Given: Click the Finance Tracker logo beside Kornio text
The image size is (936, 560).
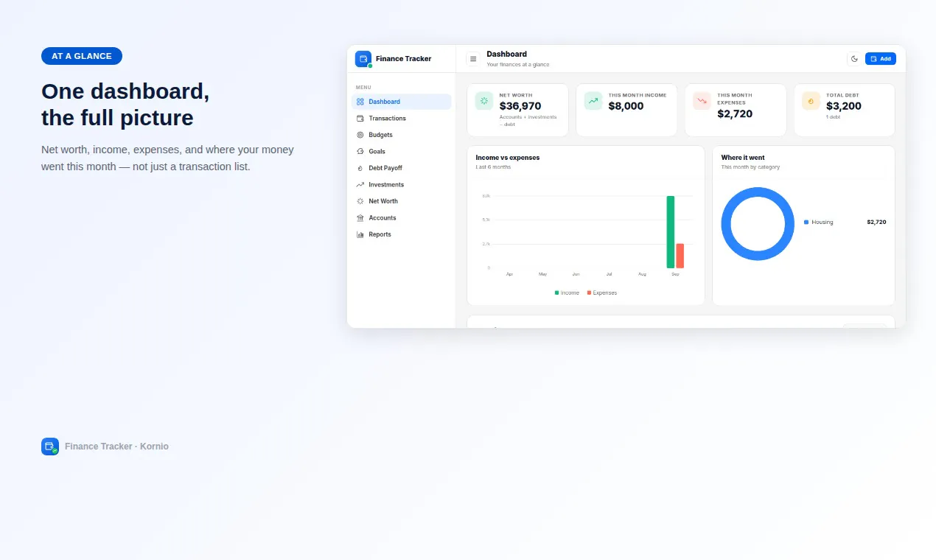Looking at the screenshot, I should coord(50,447).
